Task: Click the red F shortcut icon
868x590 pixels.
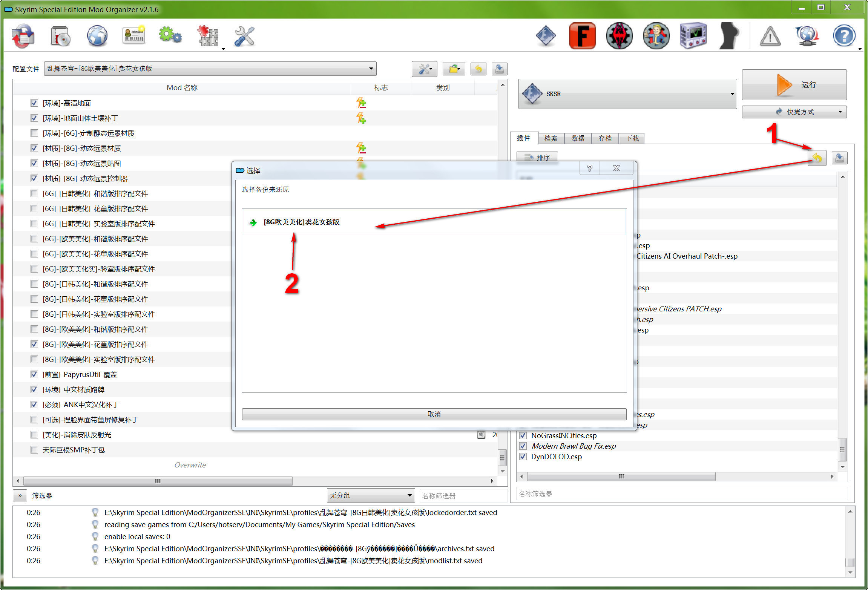Action: click(x=582, y=36)
